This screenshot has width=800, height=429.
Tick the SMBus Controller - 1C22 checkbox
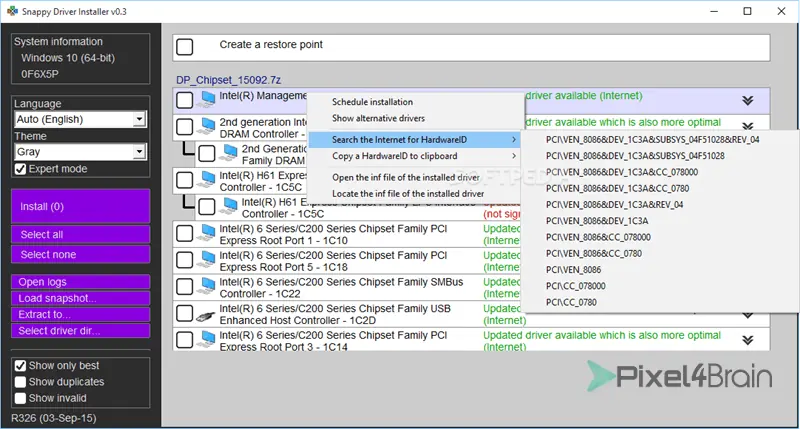click(x=185, y=287)
